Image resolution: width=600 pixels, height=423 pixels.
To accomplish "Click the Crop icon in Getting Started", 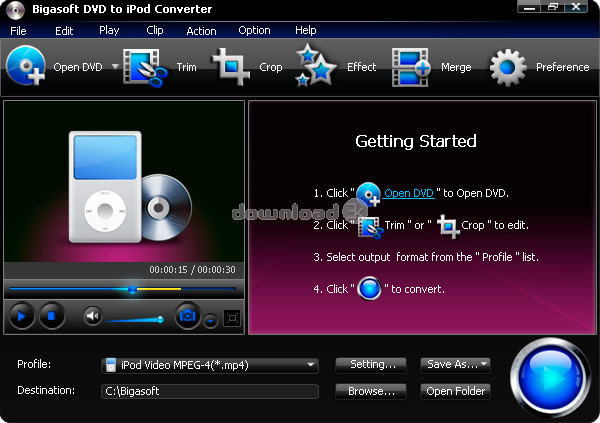I will (448, 226).
